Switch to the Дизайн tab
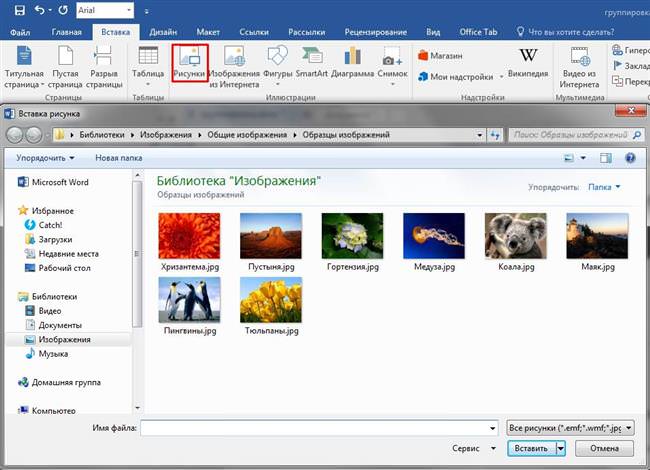Screen dimensions: 650x470 coord(163,32)
